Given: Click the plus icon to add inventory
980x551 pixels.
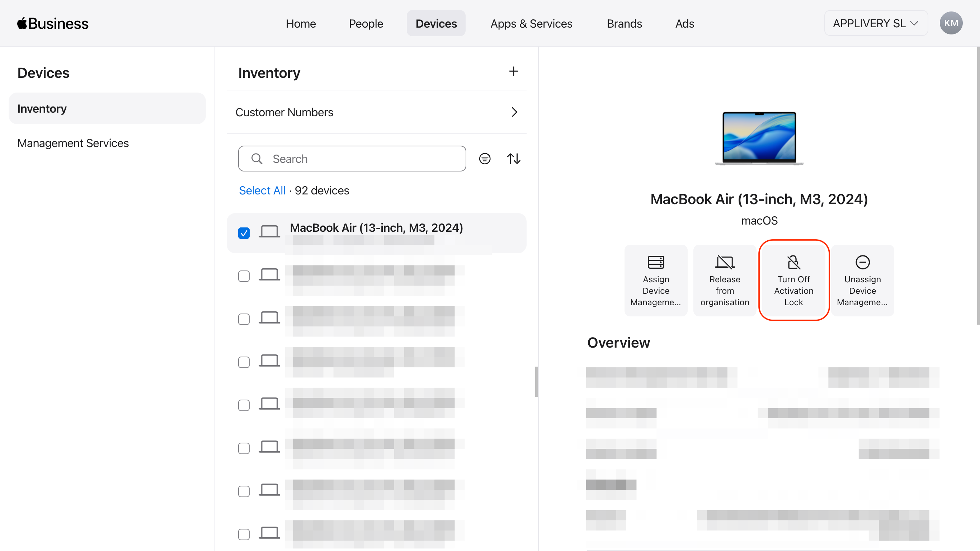Looking at the screenshot, I should (x=513, y=71).
